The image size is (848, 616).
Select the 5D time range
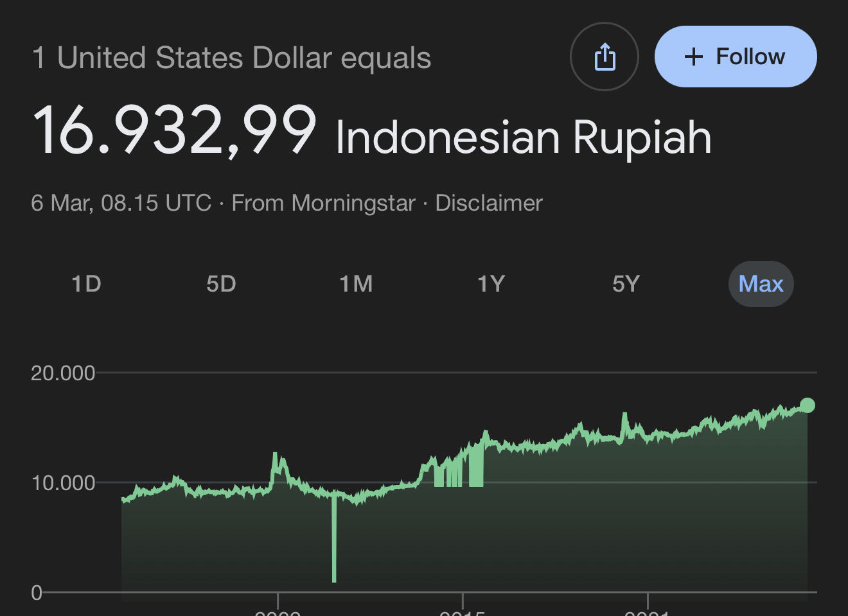tap(221, 283)
